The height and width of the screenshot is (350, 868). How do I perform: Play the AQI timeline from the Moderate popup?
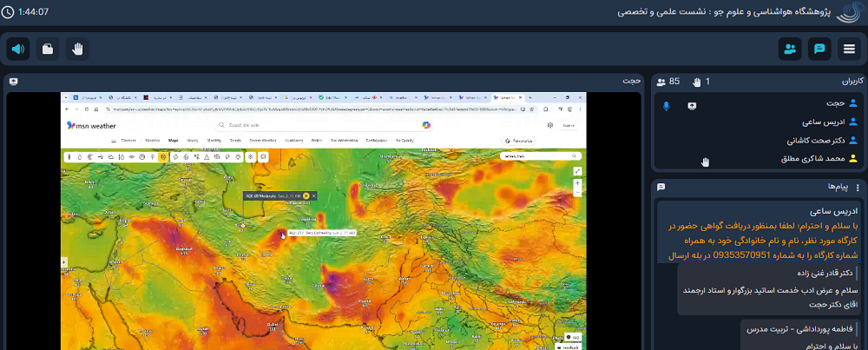pos(306,195)
